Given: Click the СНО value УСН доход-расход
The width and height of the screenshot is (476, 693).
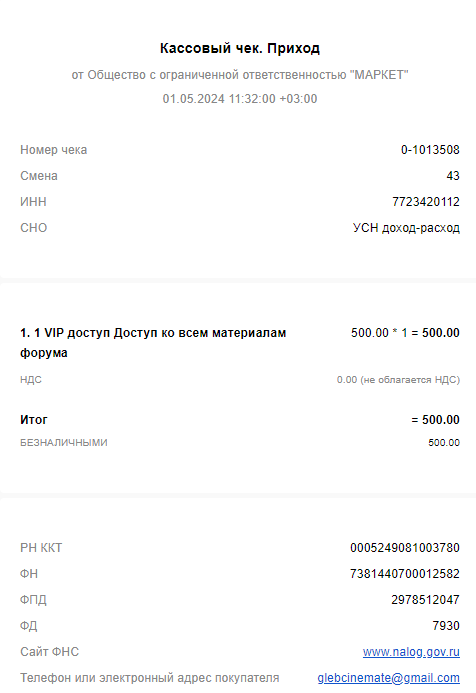Looking at the screenshot, I should click(x=406, y=228).
